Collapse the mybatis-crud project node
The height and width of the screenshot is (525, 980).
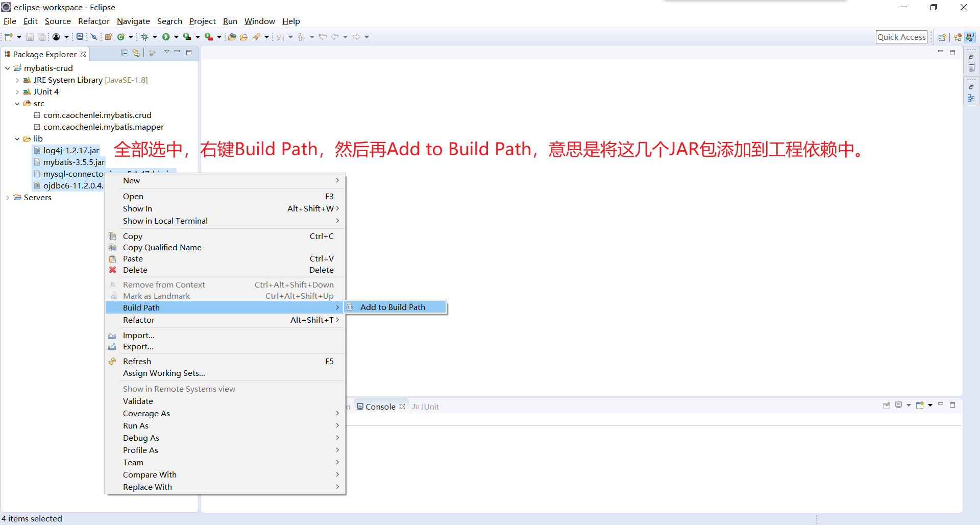click(7, 68)
